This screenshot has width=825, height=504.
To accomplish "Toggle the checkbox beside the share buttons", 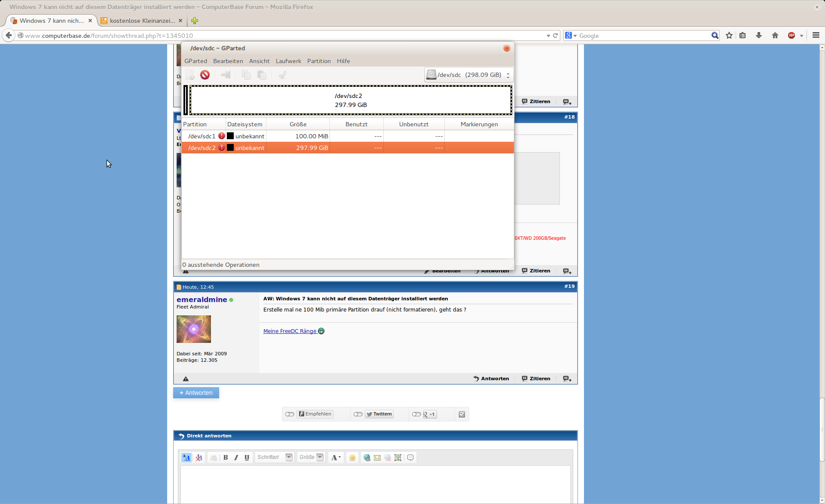I will click(x=462, y=414).
